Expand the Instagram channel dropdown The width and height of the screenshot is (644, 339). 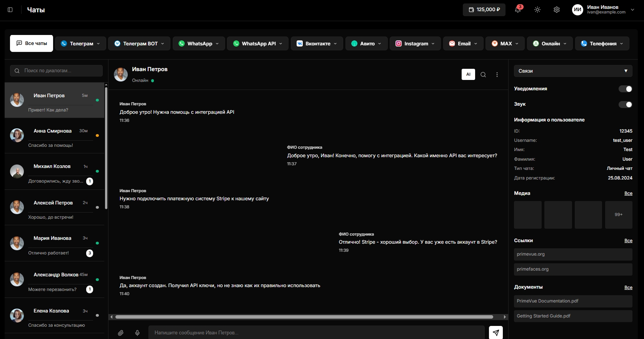point(415,43)
